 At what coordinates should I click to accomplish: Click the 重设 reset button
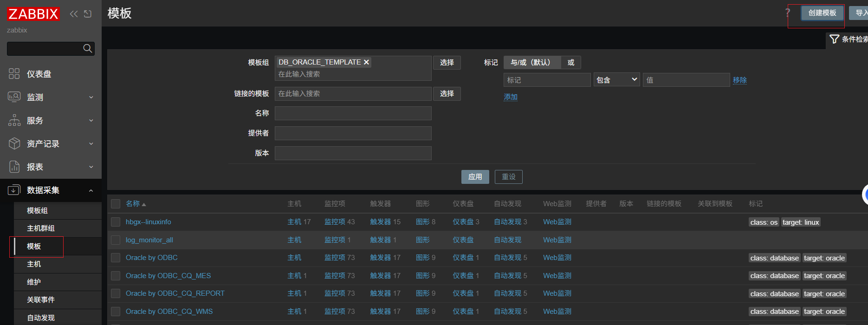(x=509, y=177)
